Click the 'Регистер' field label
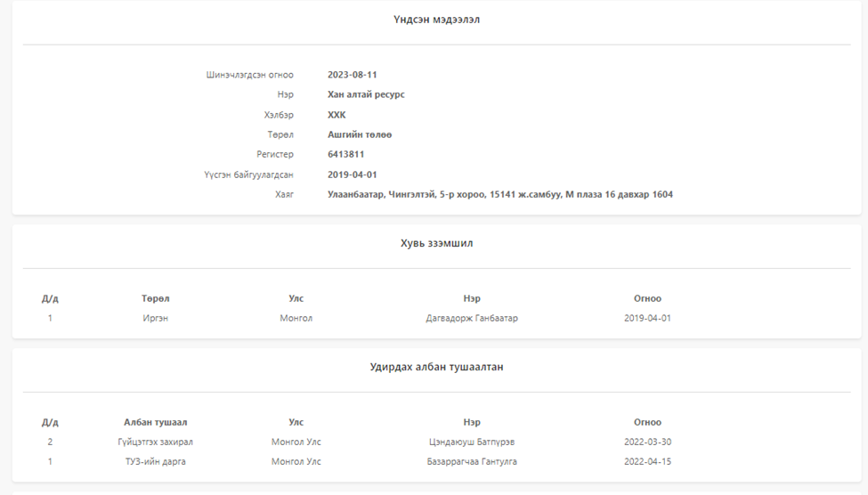The height and width of the screenshot is (495, 868). (x=274, y=155)
